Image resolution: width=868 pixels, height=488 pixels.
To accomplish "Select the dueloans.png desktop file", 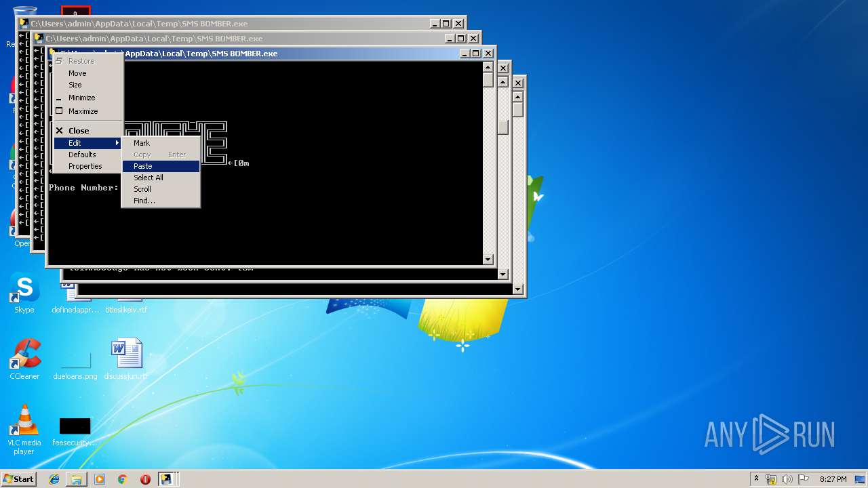I will 75,367.
